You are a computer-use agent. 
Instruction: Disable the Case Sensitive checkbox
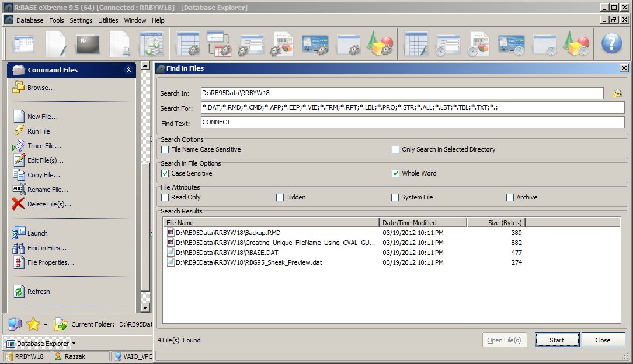165,173
